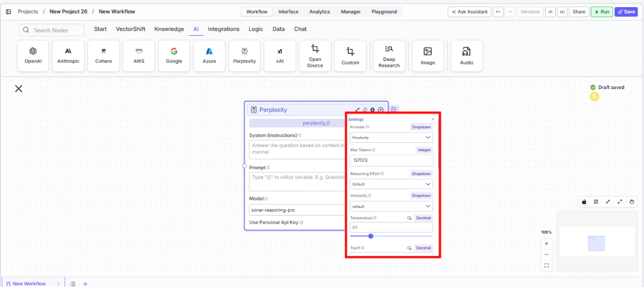644x287 pixels.
Task: Toggle the Perplexity node settings gear
Action: click(372, 110)
